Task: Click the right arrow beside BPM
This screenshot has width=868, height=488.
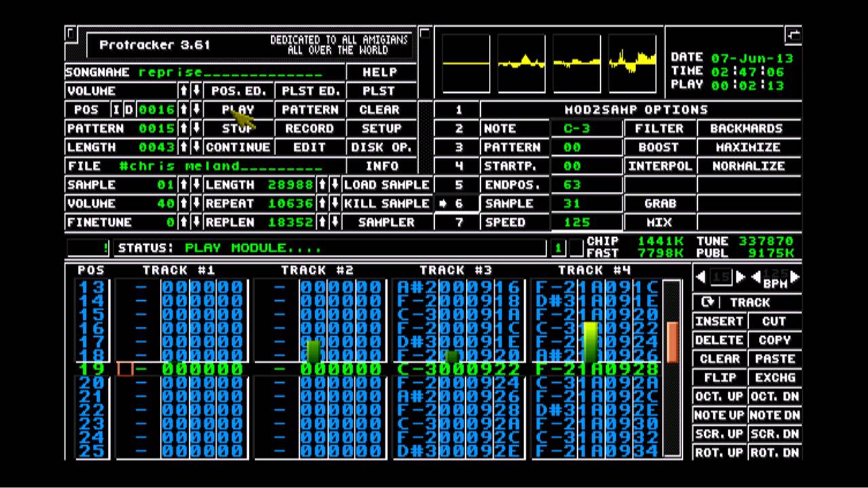Action: pos(795,277)
